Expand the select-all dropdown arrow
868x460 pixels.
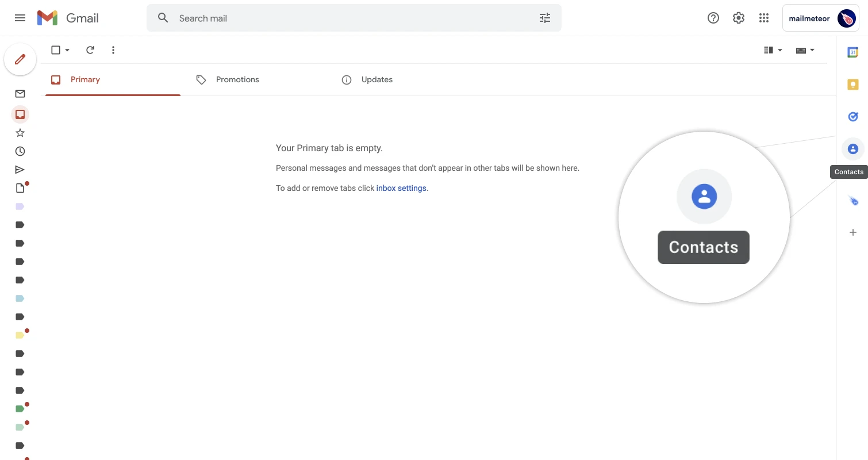tap(67, 50)
